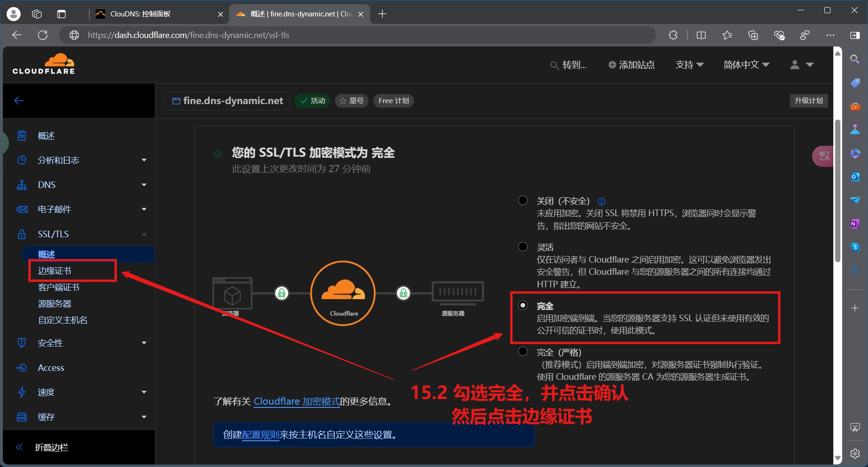Open the 概述 sidebar item
Screen dimensions: 868x467
(46, 136)
